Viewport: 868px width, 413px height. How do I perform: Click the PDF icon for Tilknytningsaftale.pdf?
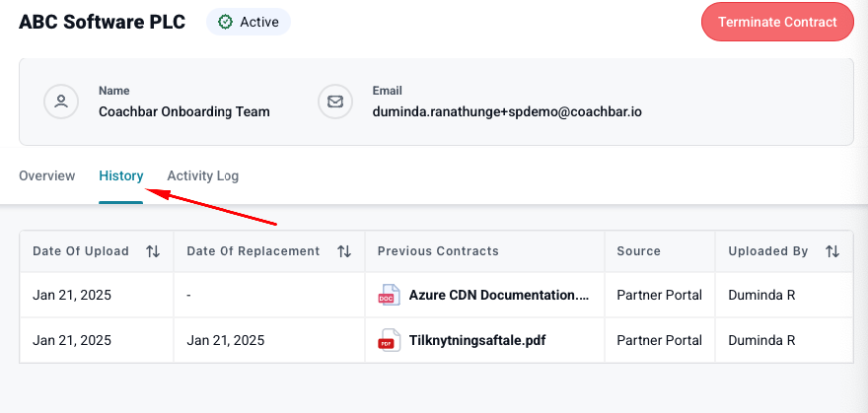click(x=387, y=341)
